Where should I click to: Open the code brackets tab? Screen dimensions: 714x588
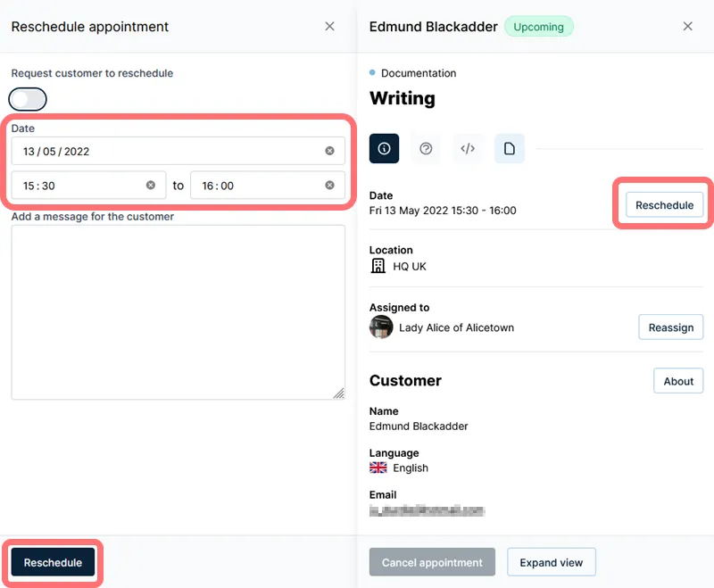468,148
